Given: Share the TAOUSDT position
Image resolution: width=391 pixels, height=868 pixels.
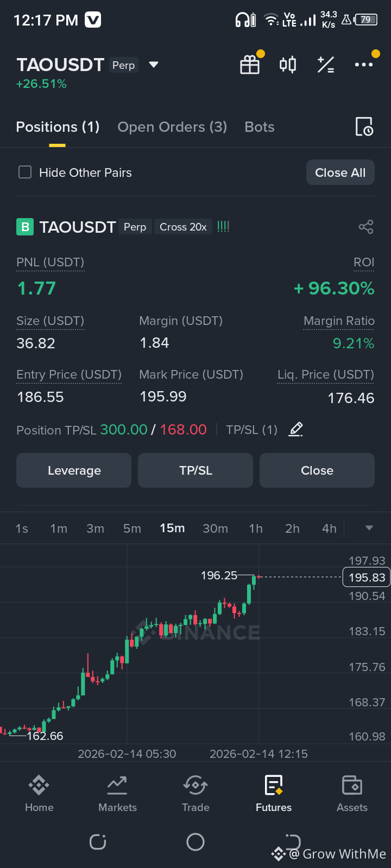Looking at the screenshot, I should pos(366,227).
